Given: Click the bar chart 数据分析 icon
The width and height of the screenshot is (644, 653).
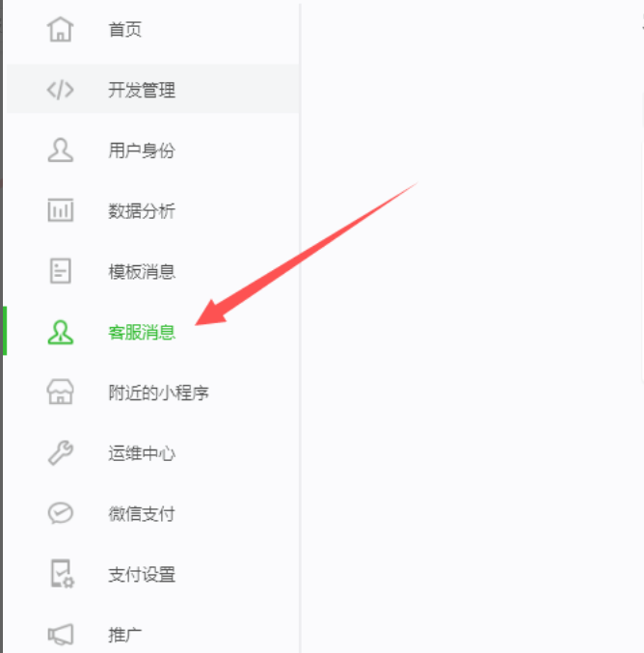Looking at the screenshot, I should (x=61, y=210).
